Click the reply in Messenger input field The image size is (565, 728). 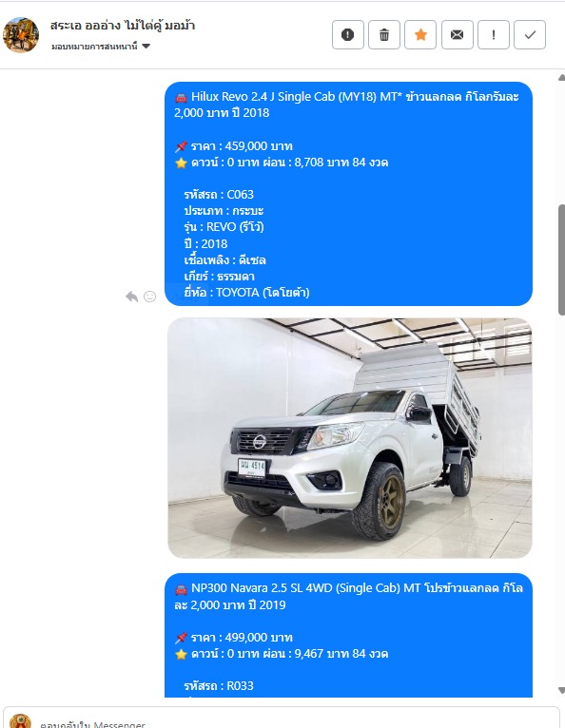click(298, 723)
